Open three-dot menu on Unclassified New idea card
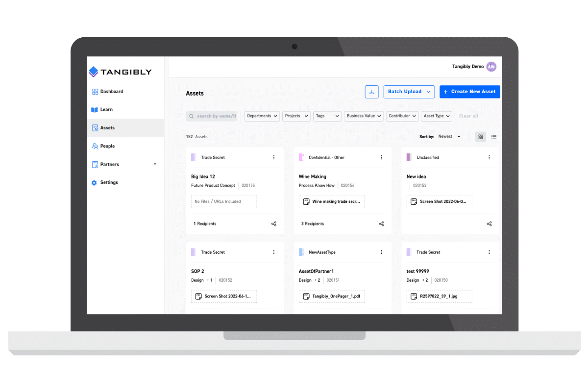The width and height of the screenshot is (588, 392). (489, 157)
